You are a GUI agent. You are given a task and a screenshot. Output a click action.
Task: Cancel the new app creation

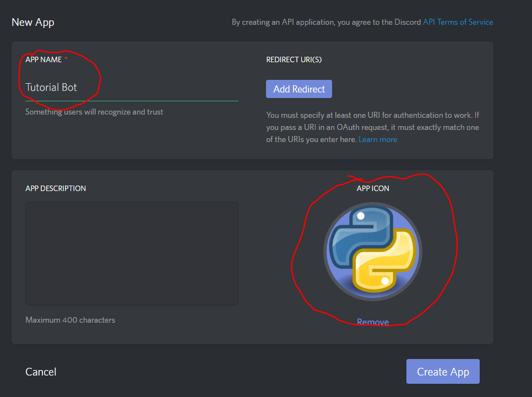tap(41, 372)
